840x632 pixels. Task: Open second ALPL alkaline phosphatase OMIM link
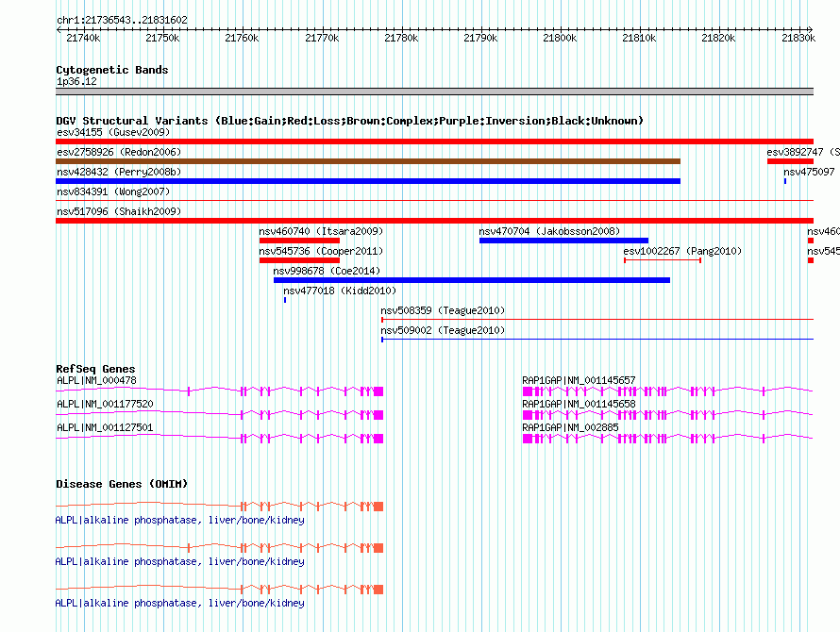pos(180,562)
